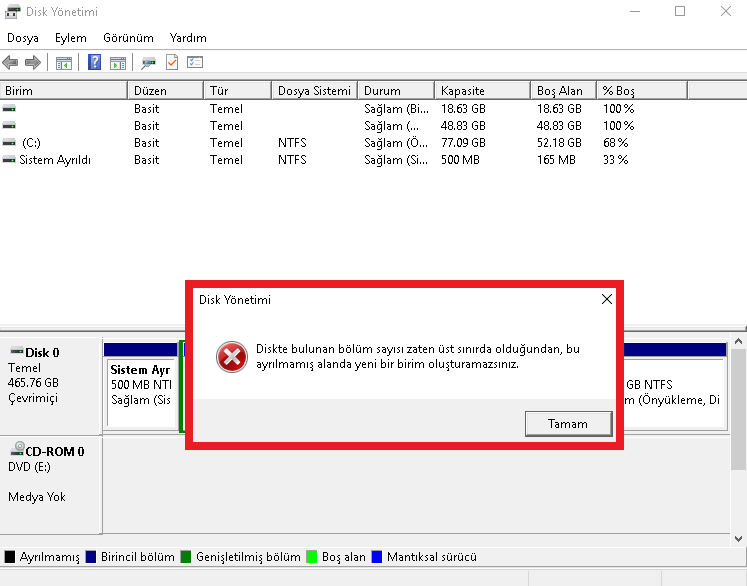Open the Yardım menu

(x=188, y=38)
